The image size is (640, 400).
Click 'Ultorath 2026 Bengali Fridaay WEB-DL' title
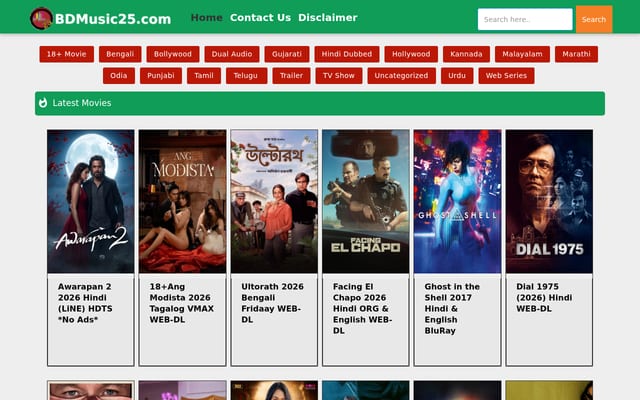272,303
